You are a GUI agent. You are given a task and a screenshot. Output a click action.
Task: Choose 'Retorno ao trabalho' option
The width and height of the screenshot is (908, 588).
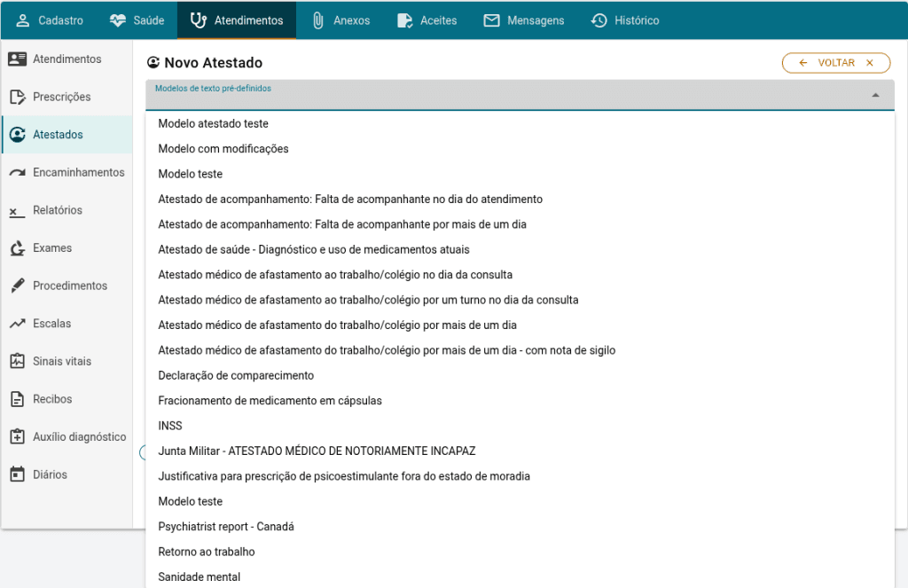point(520,553)
